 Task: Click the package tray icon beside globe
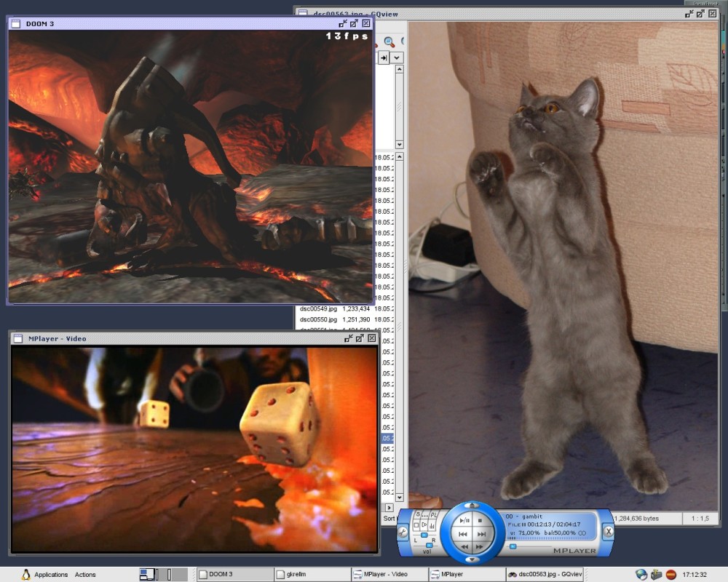656,575
